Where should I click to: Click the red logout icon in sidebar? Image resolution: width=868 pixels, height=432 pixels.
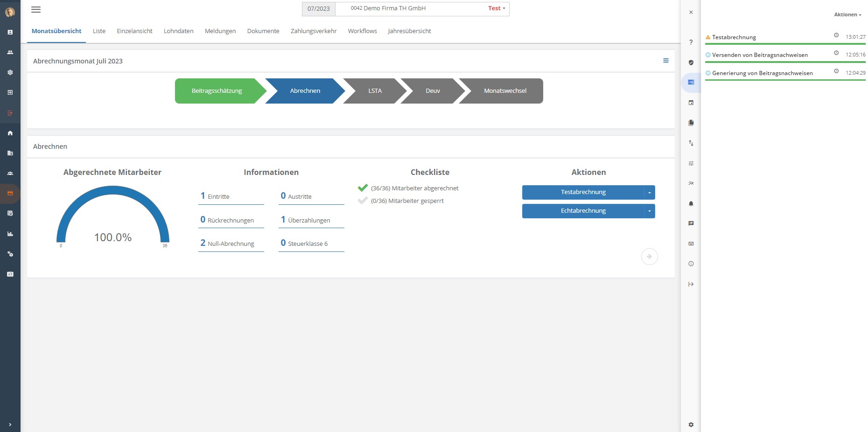pyautogui.click(x=10, y=113)
